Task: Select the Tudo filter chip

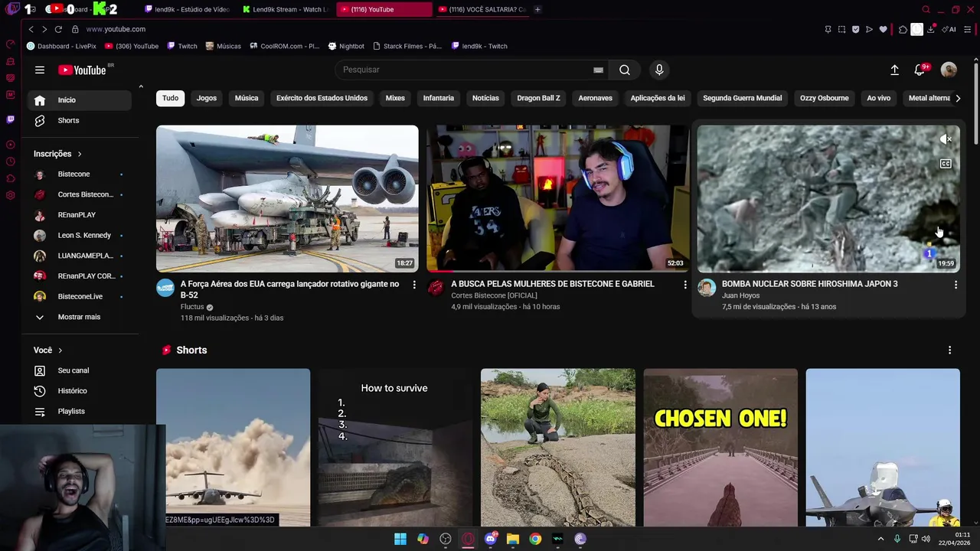Action: (170, 98)
